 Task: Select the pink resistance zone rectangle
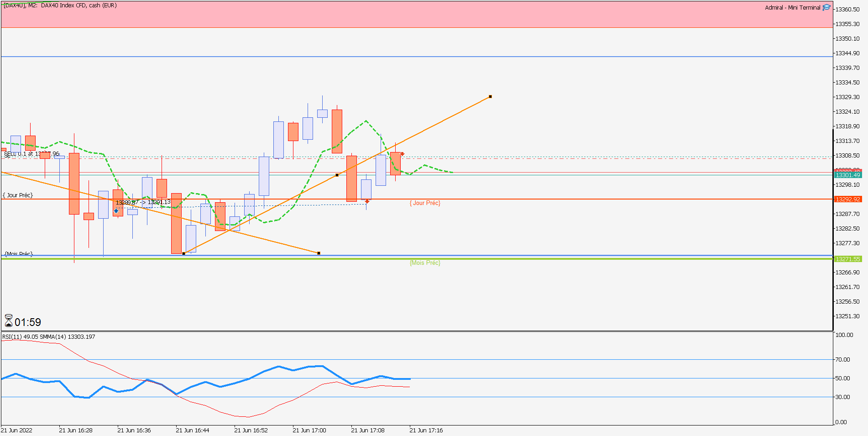tap(417, 15)
